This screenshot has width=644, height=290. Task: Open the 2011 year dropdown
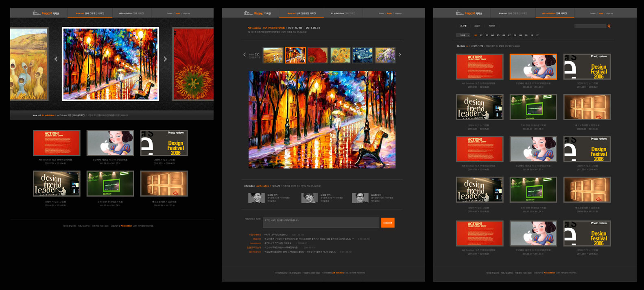tap(463, 35)
